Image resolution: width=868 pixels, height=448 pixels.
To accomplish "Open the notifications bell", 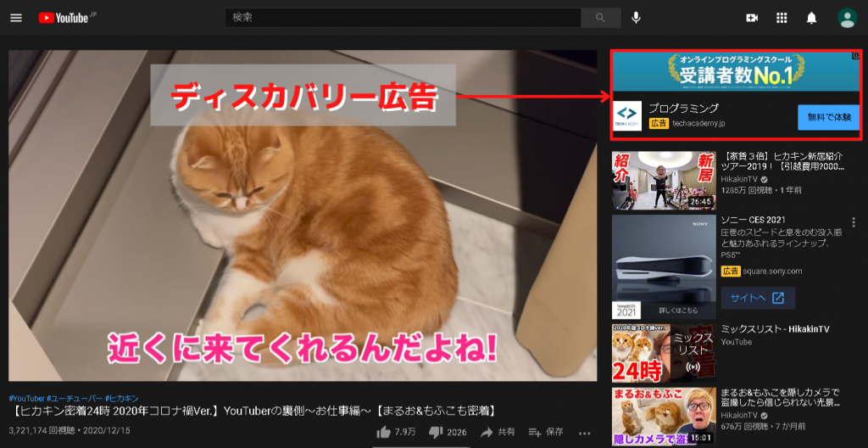I will click(811, 18).
